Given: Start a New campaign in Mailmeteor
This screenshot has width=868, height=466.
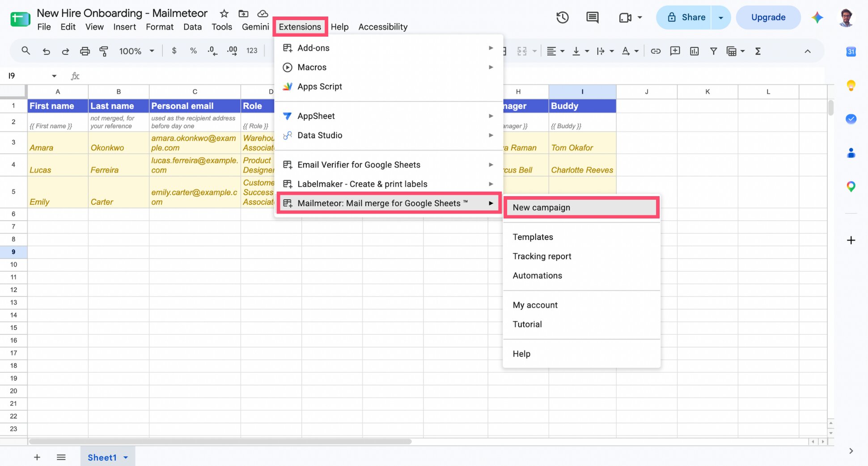Looking at the screenshot, I should click(581, 207).
